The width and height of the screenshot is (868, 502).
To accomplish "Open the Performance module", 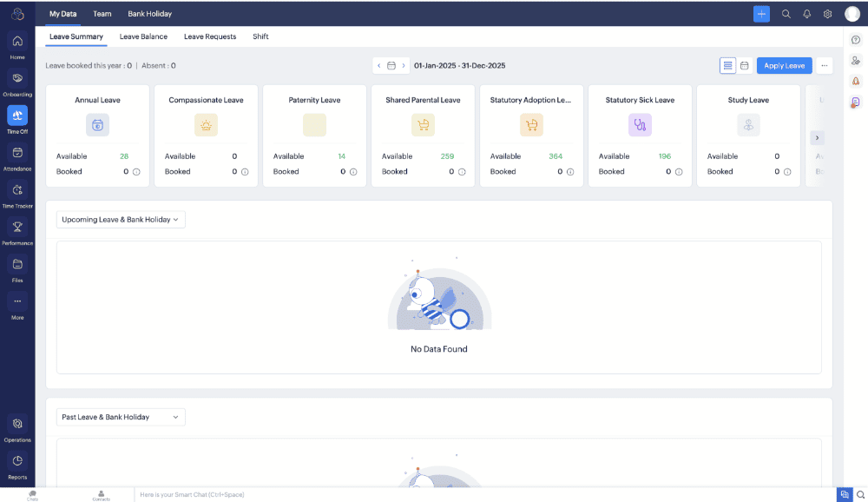I will tap(17, 232).
